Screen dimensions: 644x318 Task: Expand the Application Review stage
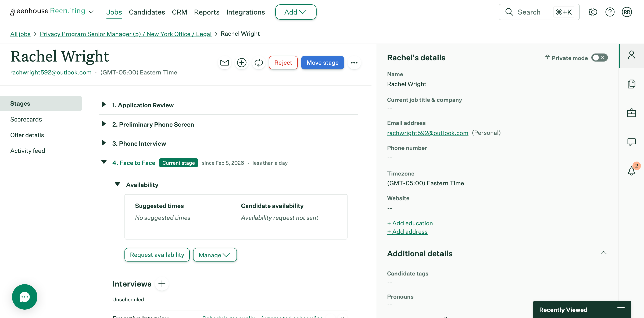point(104,105)
